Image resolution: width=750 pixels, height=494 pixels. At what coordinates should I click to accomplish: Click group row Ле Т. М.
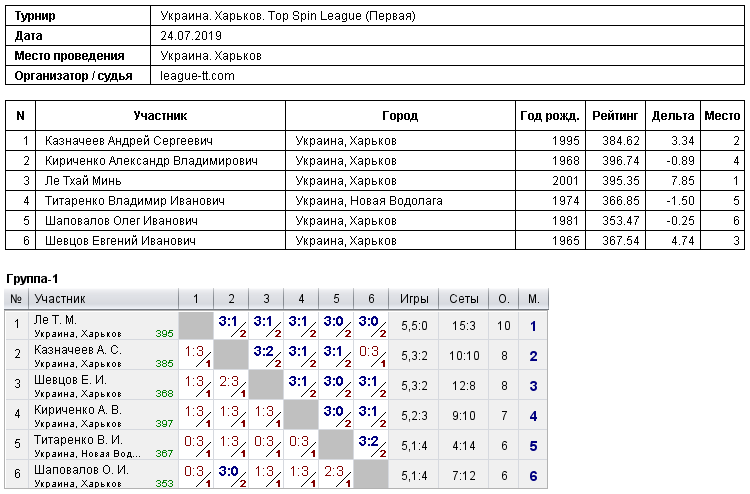point(276,326)
